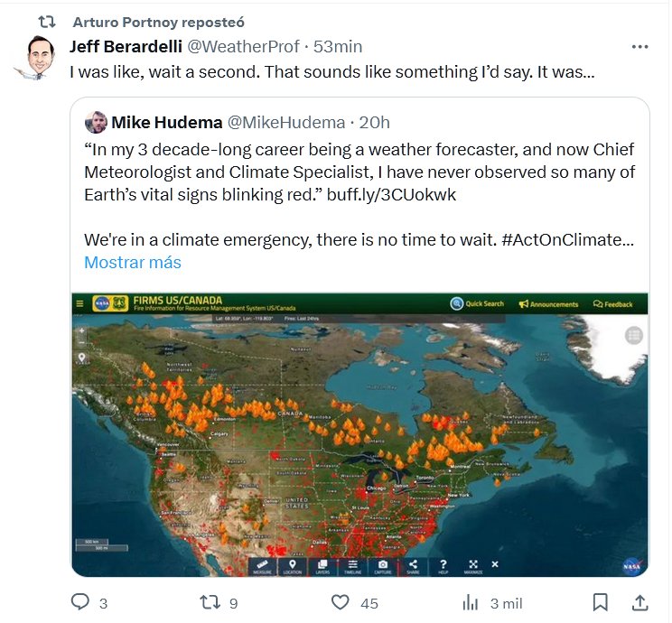
Task: Open Jeff Berardelli's profile avatar
Action: 35,59
